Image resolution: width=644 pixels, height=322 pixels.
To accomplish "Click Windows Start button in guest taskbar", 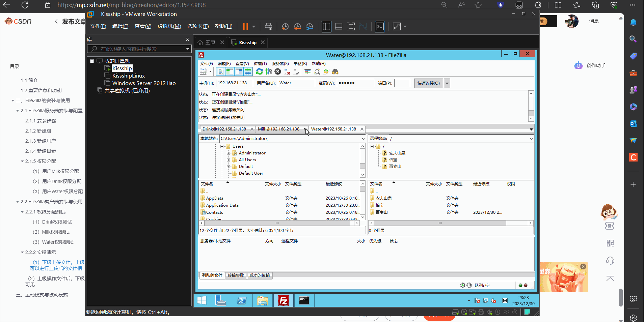I will (x=202, y=300).
